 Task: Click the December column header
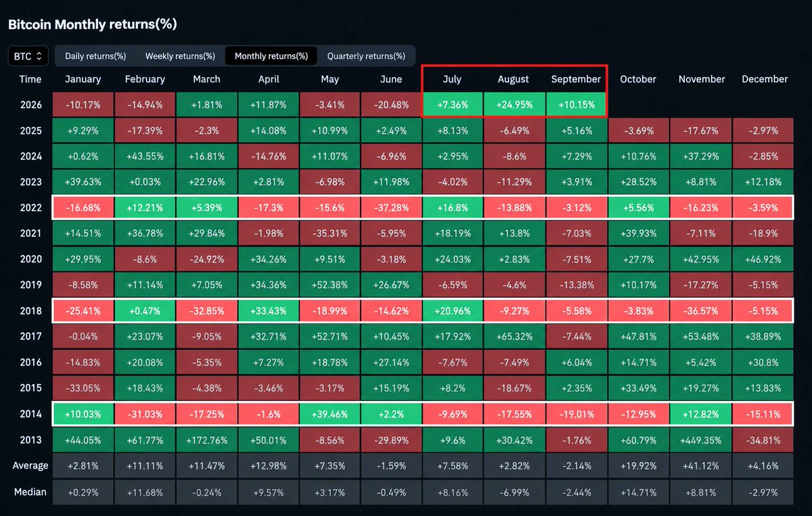pos(765,79)
